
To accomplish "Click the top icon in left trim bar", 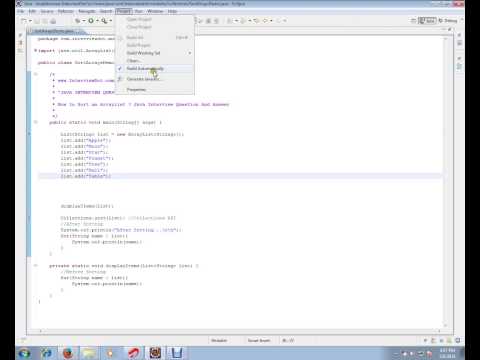I will click(x=20, y=35).
